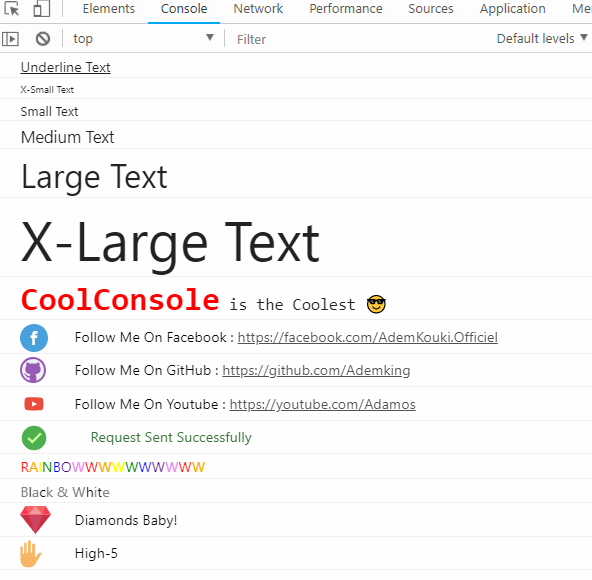Activate the inspect element picker icon
592x580 pixels.
12,8
